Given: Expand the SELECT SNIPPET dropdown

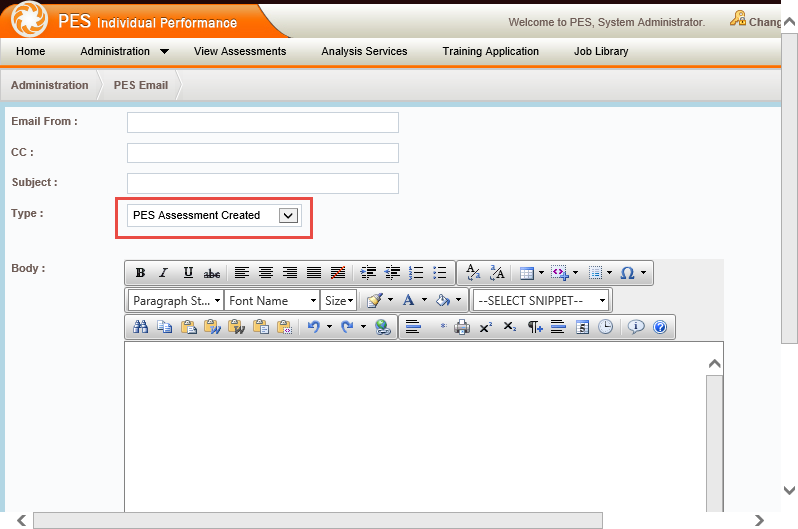Looking at the screenshot, I should (x=541, y=300).
